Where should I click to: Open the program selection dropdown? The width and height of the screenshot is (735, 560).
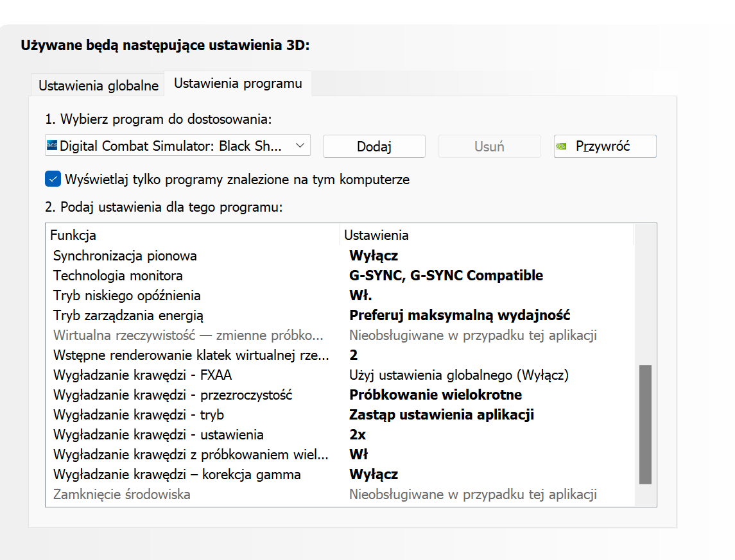click(178, 146)
